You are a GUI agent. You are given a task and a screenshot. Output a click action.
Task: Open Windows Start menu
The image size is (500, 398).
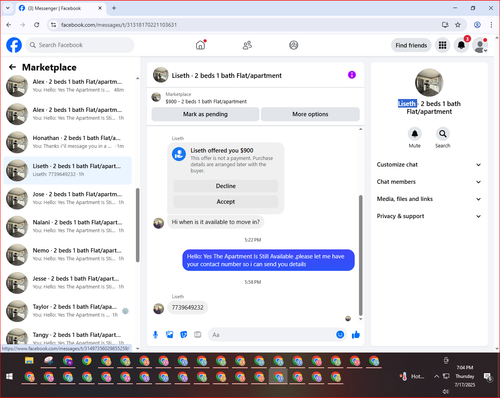click(9, 377)
